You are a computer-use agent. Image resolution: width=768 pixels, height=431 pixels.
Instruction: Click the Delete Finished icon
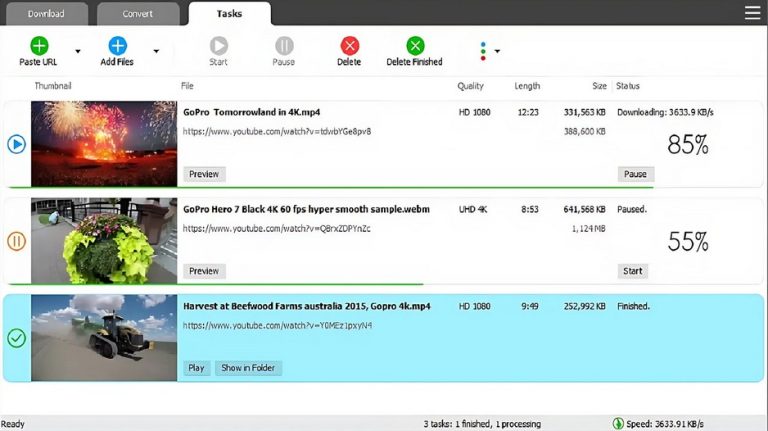point(415,46)
